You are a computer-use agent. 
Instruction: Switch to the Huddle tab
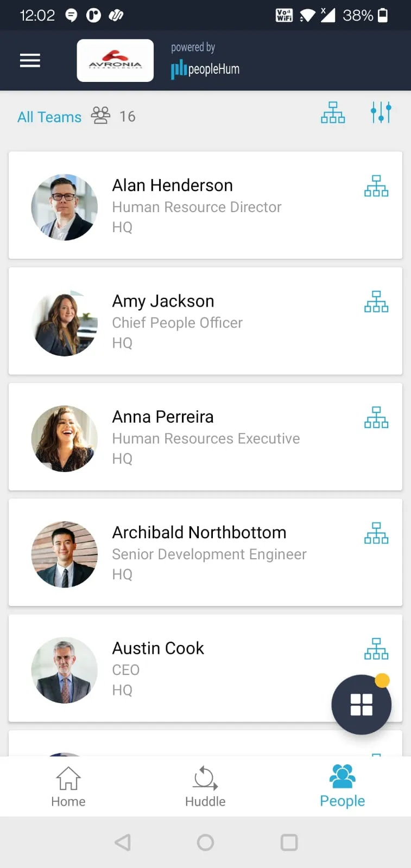tap(205, 787)
